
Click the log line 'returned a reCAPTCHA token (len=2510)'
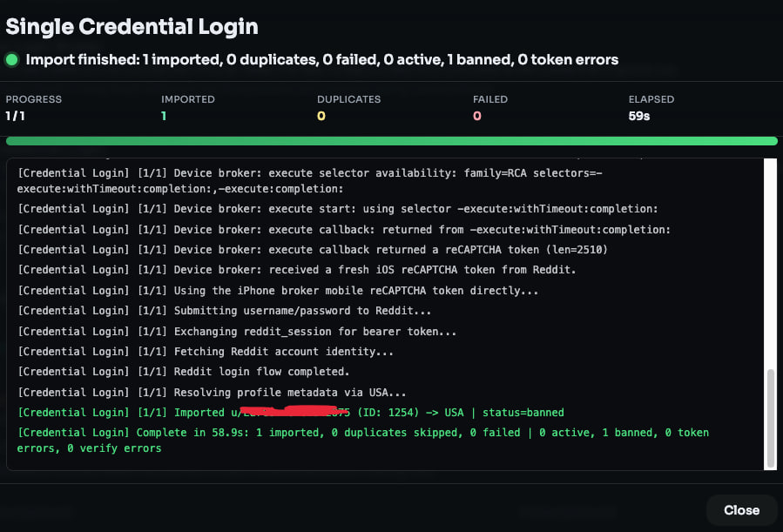point(312,250)
